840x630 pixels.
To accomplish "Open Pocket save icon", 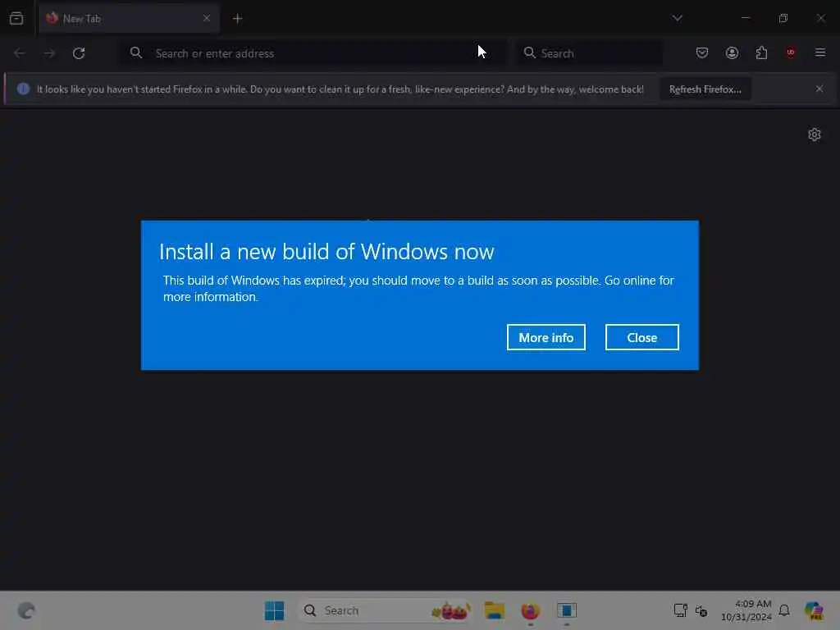I will [x=702, y=52].
